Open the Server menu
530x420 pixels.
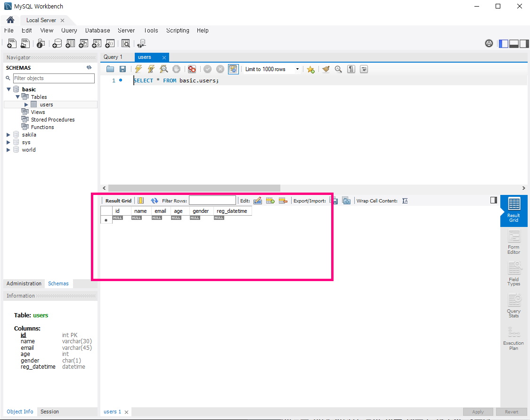126,31
